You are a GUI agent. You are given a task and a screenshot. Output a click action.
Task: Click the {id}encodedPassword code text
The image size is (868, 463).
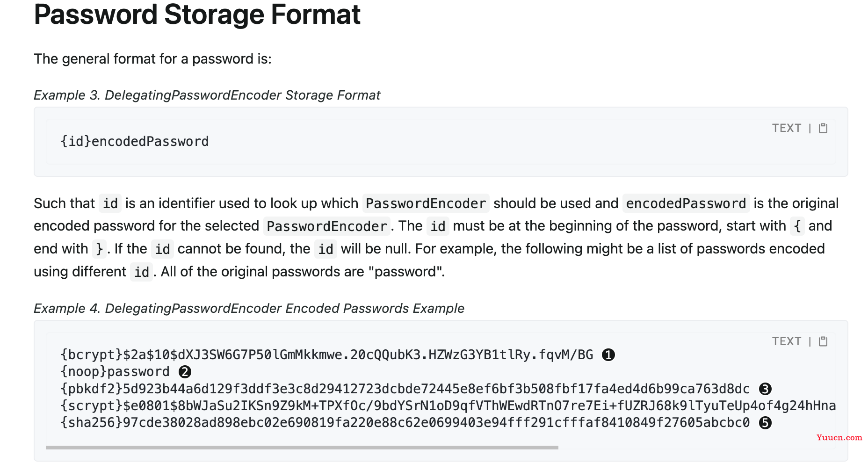135,141
